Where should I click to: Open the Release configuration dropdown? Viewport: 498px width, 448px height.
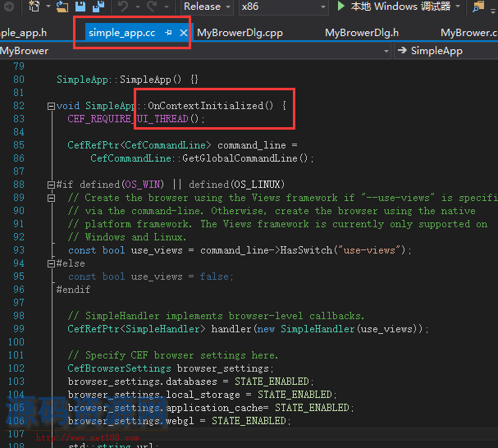207,7
